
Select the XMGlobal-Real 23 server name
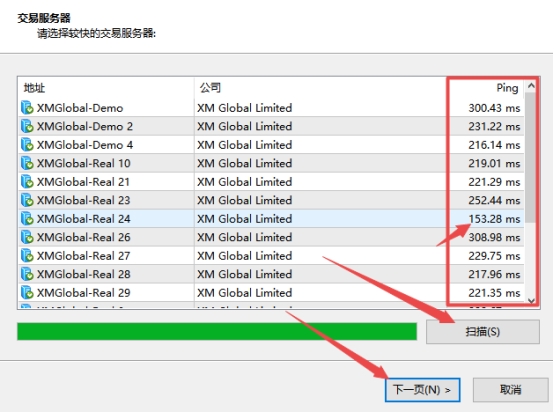[84, 200]
